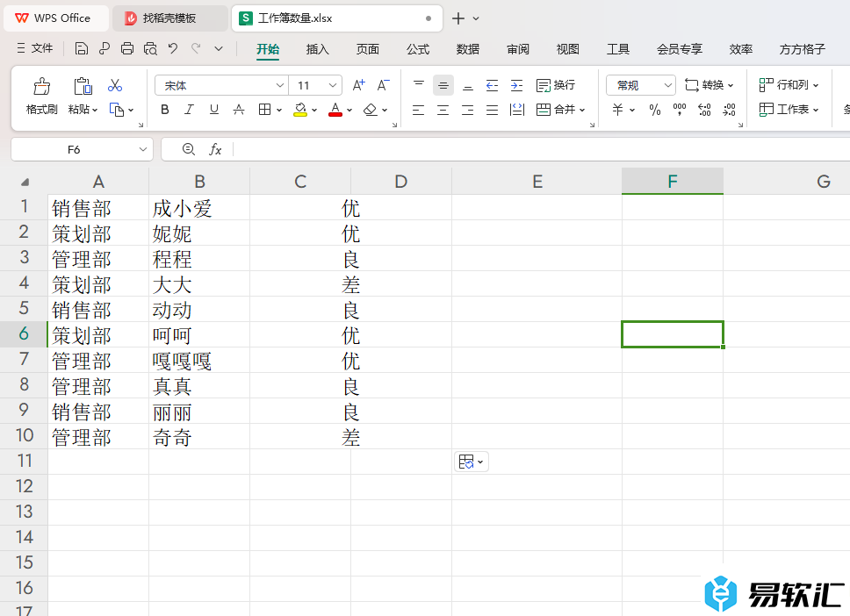Expand quick access toolbar chevron

219,49
